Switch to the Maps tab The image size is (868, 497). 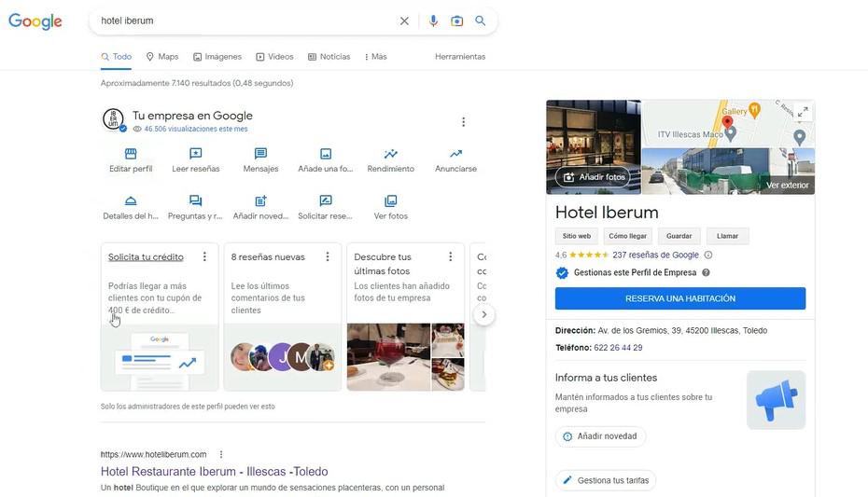click(x=162, y=56)
